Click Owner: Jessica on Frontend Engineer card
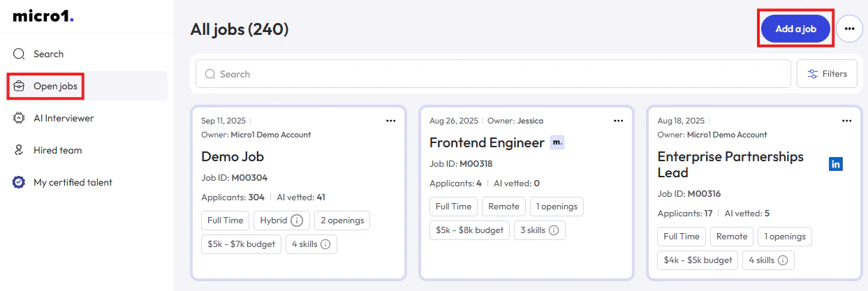868x291 pixels. pos(515,121)
